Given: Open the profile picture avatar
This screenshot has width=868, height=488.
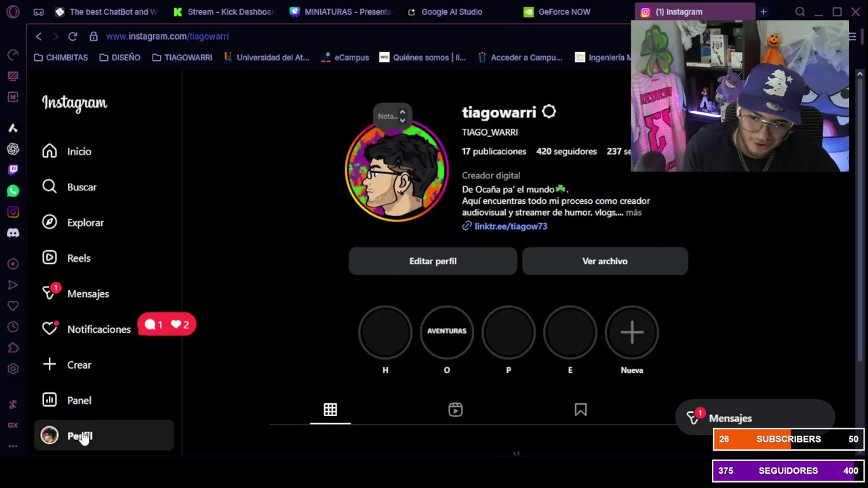Looking at the screenshot, I should tap(396, 171).
